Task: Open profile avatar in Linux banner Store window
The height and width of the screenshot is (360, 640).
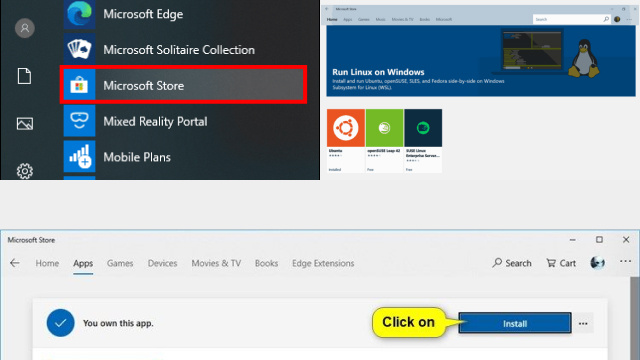Action: [x=617, y=19]
